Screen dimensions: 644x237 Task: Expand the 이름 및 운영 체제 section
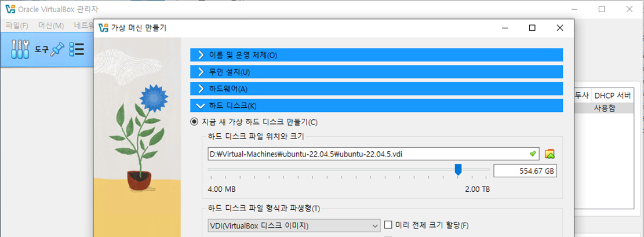[377, 55]
